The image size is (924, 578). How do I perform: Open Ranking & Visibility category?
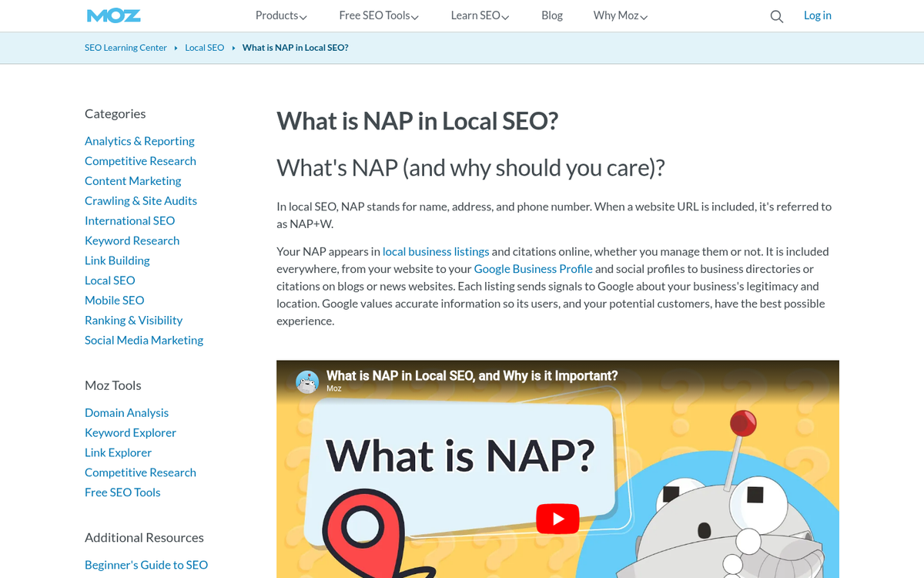134,321
